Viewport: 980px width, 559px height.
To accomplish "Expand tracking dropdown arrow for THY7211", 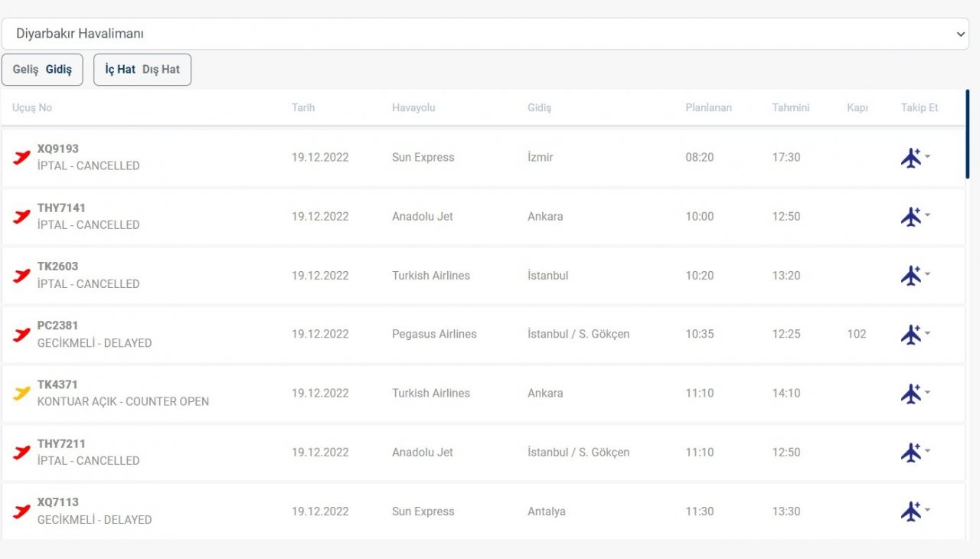I will pos(928,451).
